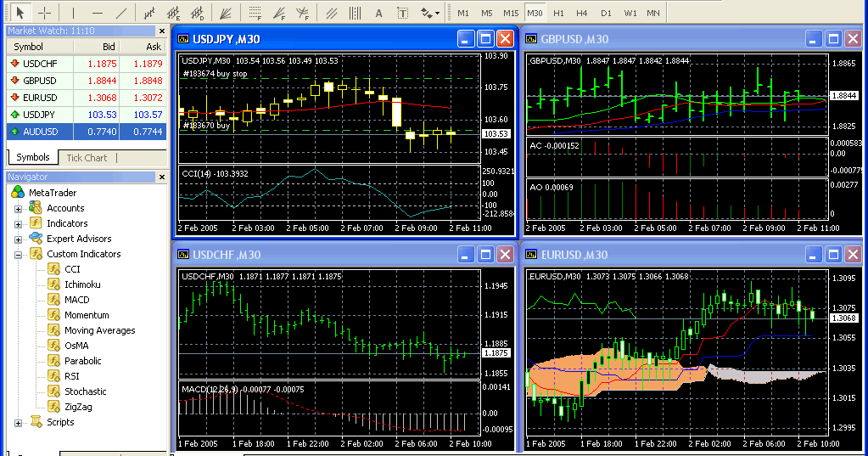The image size is (868, 456).
Task: Select the text 'A' tool
Action: (x=378, y=13)
